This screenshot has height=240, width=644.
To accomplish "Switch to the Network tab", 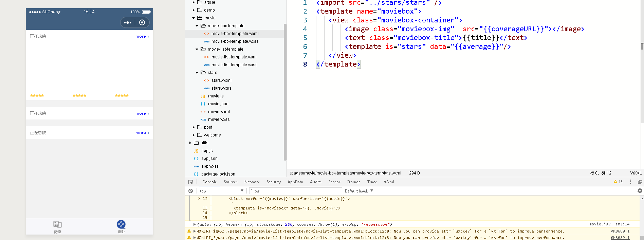I will click(x=252, y=182).
